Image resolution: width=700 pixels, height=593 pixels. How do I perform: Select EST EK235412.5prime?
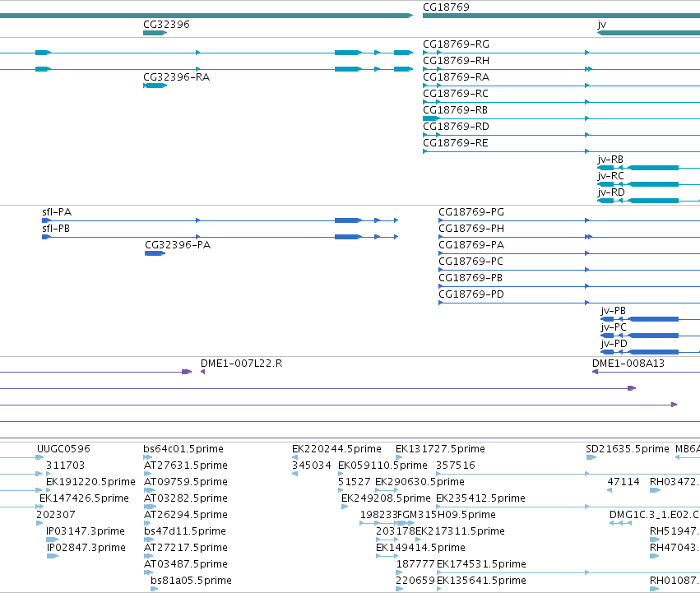coord(481,498)
